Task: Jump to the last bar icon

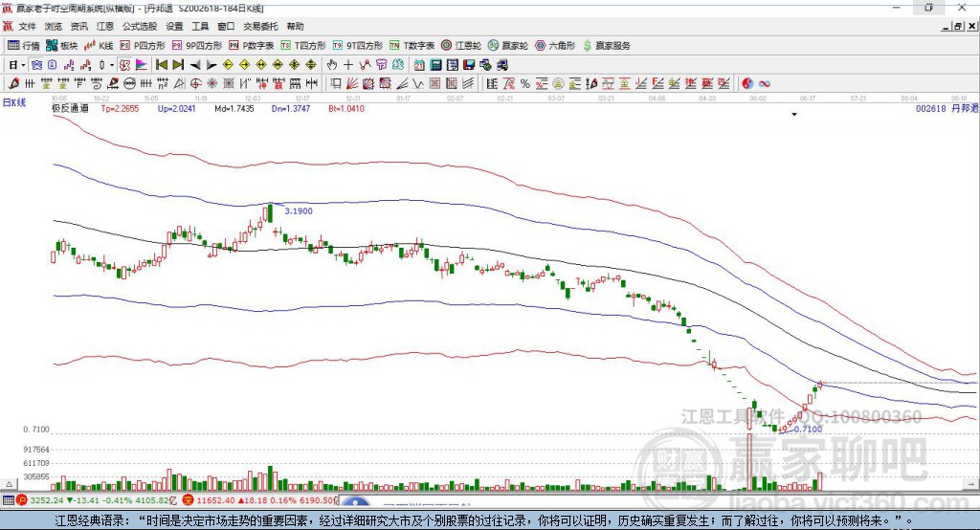Action: coord(178,65)
